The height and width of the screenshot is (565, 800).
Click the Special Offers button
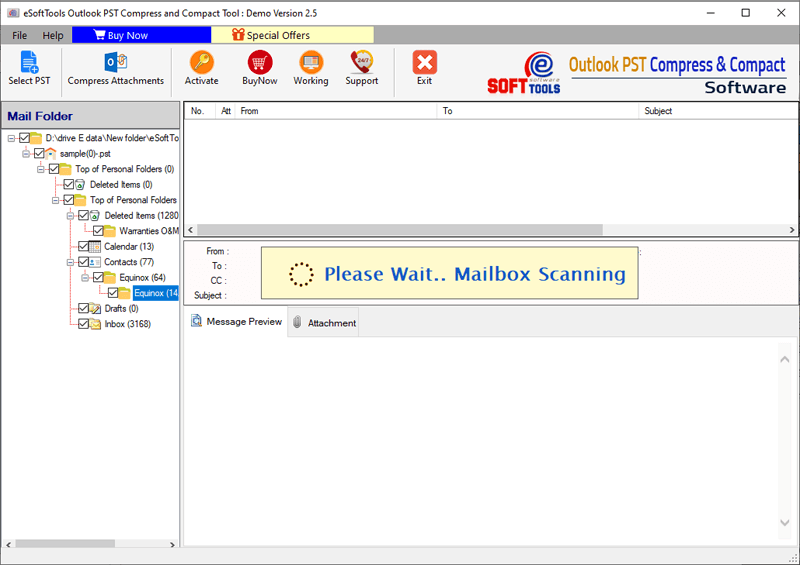pos(292,35)
